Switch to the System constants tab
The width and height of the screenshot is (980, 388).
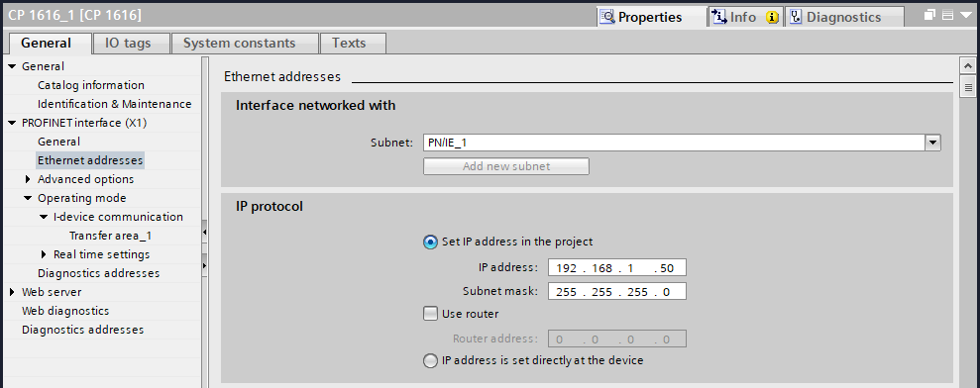[x=240, y=44]
